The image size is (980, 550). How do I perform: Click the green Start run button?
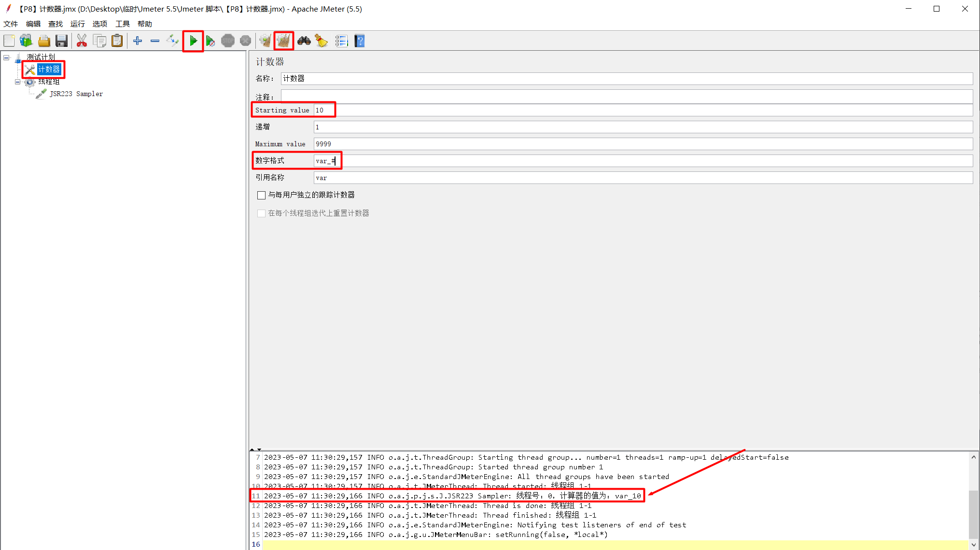[x=193, y=41]
